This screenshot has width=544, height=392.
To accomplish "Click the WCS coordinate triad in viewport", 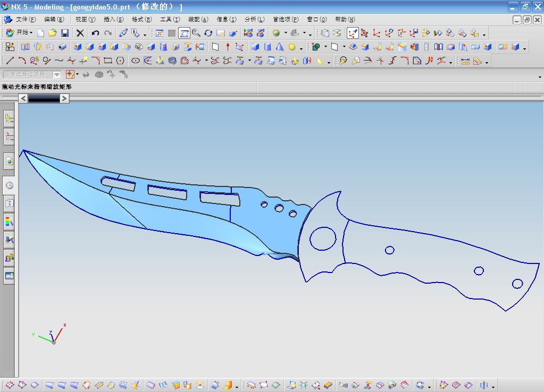I will (x=49, y=335).
